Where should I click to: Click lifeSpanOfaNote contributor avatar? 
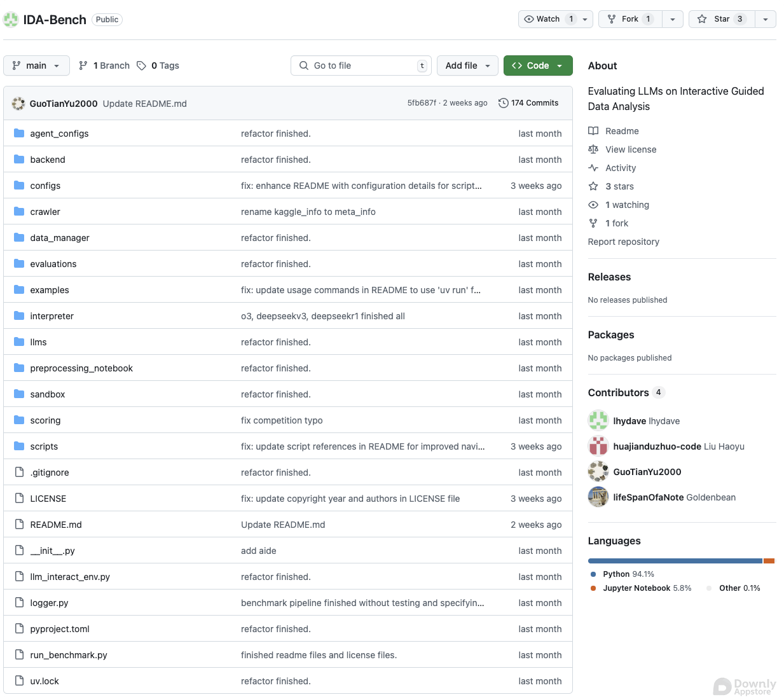coord(598,497)
